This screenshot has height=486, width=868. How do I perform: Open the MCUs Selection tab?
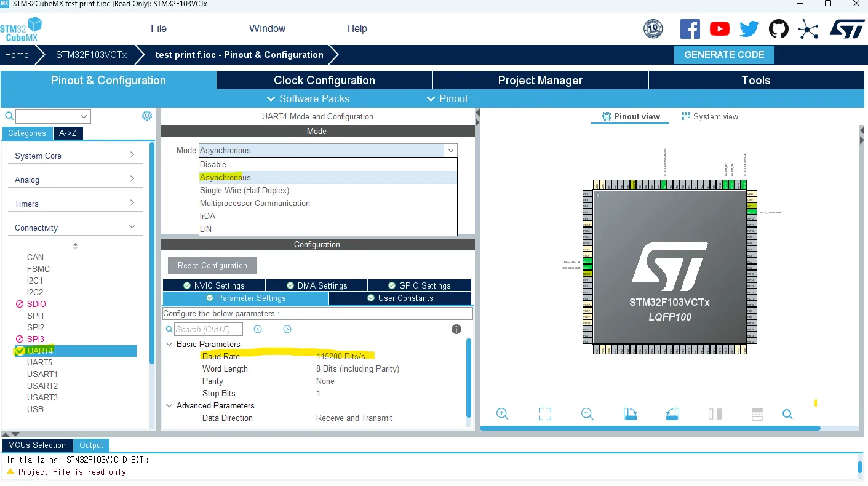(x=37, y=445)
